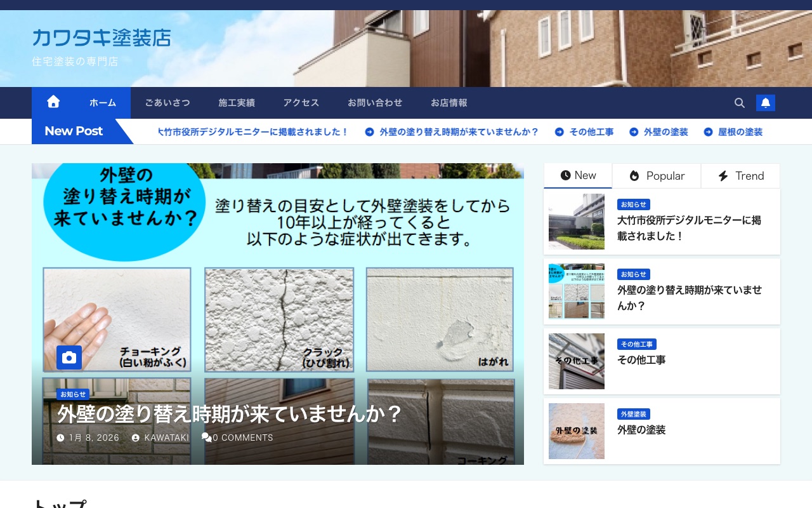This screenshot has height=508, width=812.
Task: Click arrow icon before 屋根の塗装 ticker item
Action: pyautogui.click(x=708, y=132)
